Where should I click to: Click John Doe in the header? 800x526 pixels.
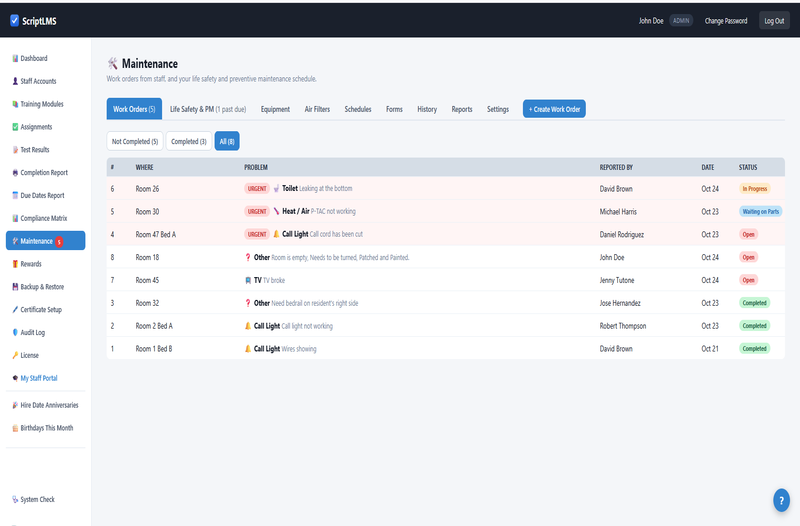[651, 21]
